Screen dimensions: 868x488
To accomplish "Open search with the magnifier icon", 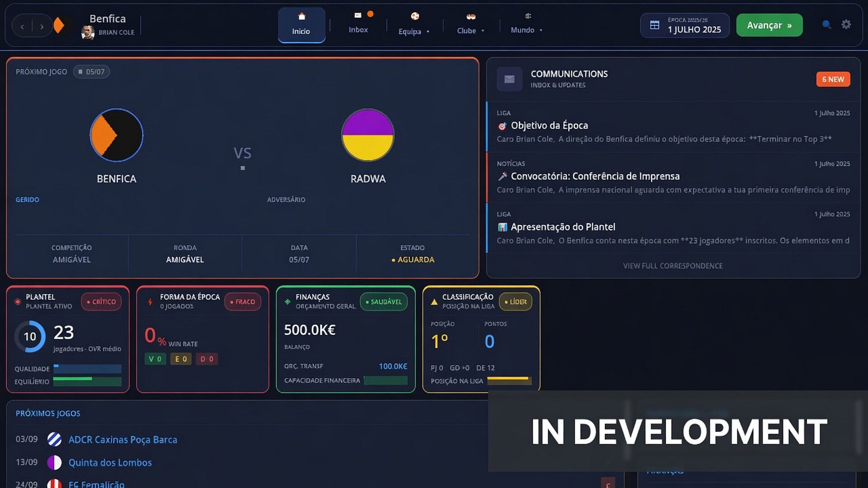I will tap(826, 24).
